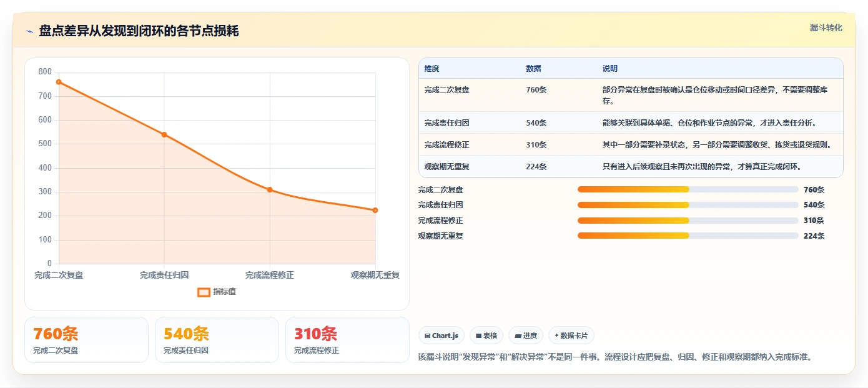868x388 pixels.
Task: Click the chart icon beside the title
Action: (x=29, y=31)
